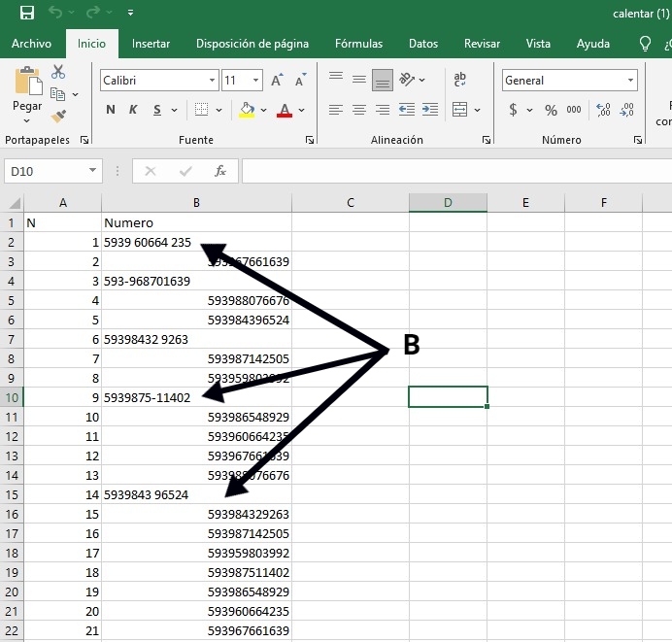This screenshot has width=672, height=642.
Task: Click the text Orientation icon
Action: pos(407,80)
